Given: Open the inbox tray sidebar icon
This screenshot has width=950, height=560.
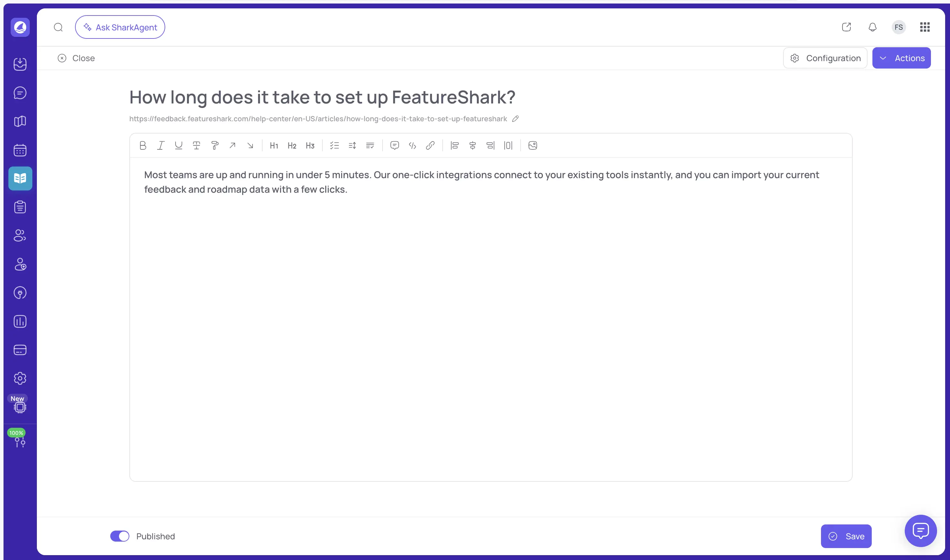Looking at the screenshot, I should [x=20, y=64].
